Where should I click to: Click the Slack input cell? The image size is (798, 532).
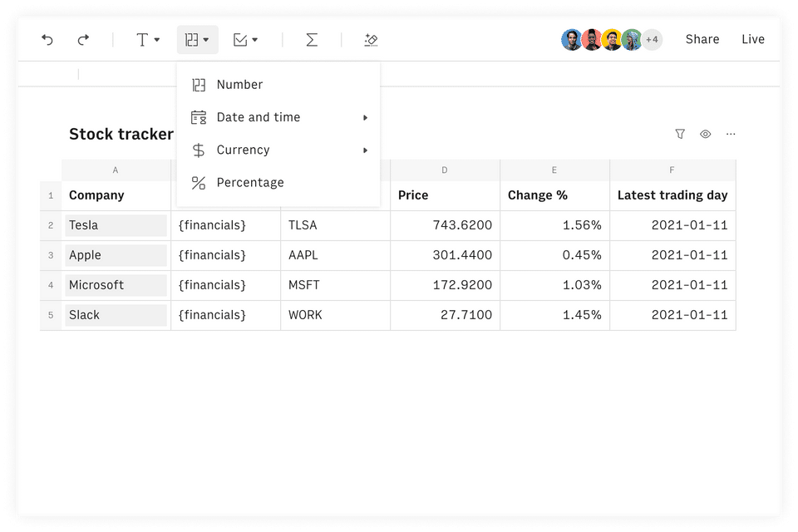coord(116,315)
